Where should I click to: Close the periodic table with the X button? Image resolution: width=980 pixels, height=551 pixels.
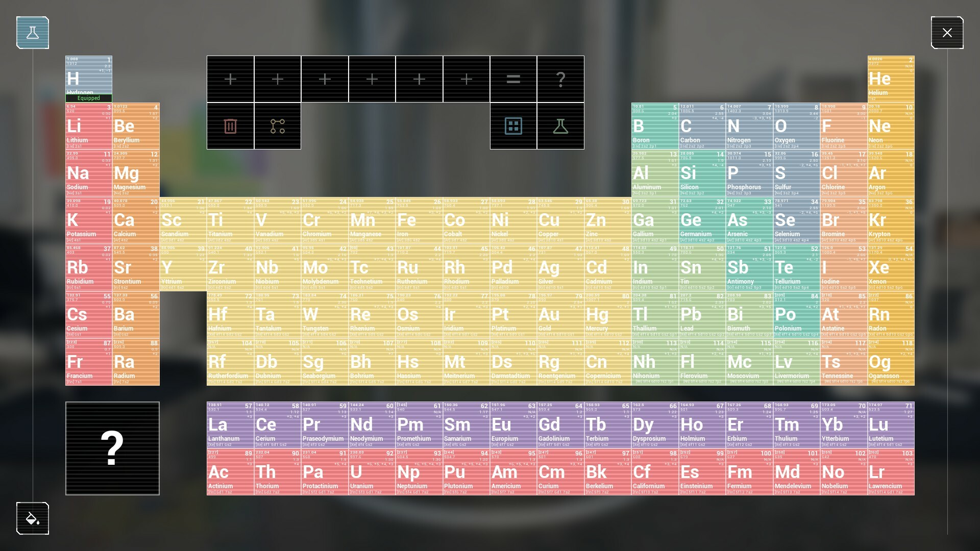click(x=947, y=32)
